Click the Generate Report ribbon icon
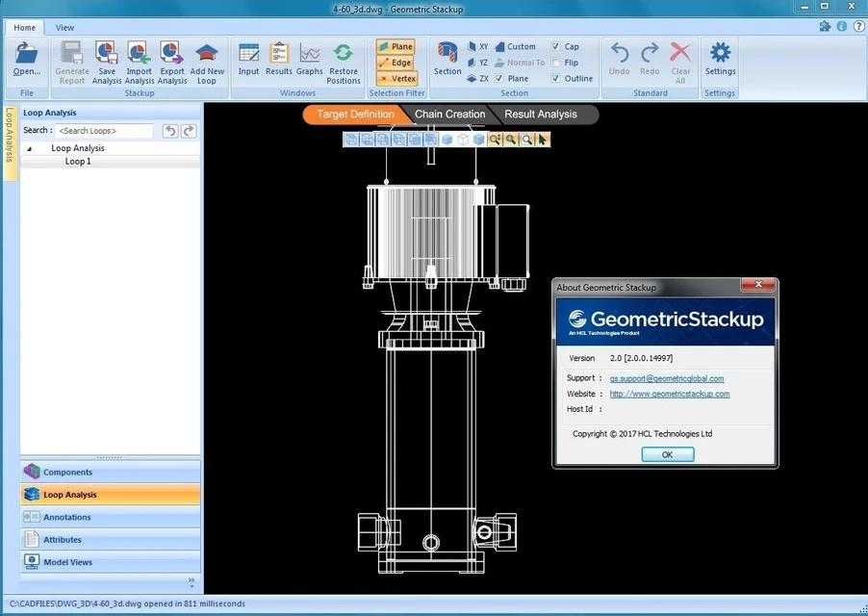Image resolution: width=868 pixels, height=616 pixels. (72, 63)
